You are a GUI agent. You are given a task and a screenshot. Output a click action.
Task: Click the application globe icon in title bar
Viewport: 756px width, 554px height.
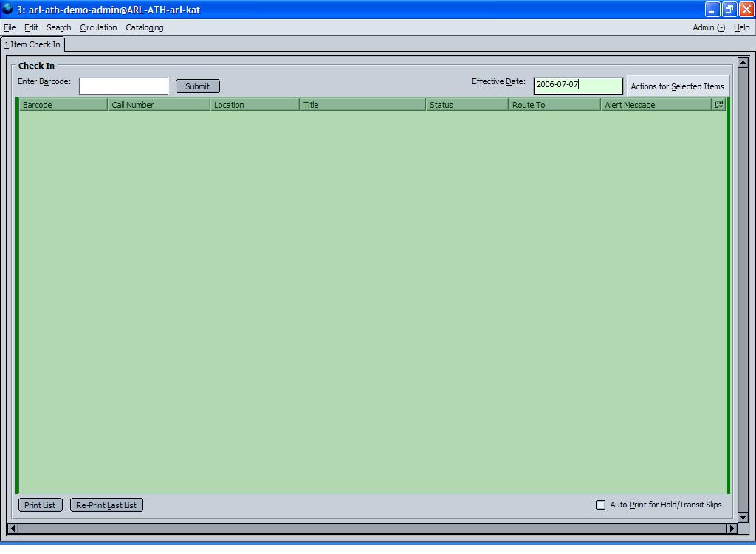(8, 10)
